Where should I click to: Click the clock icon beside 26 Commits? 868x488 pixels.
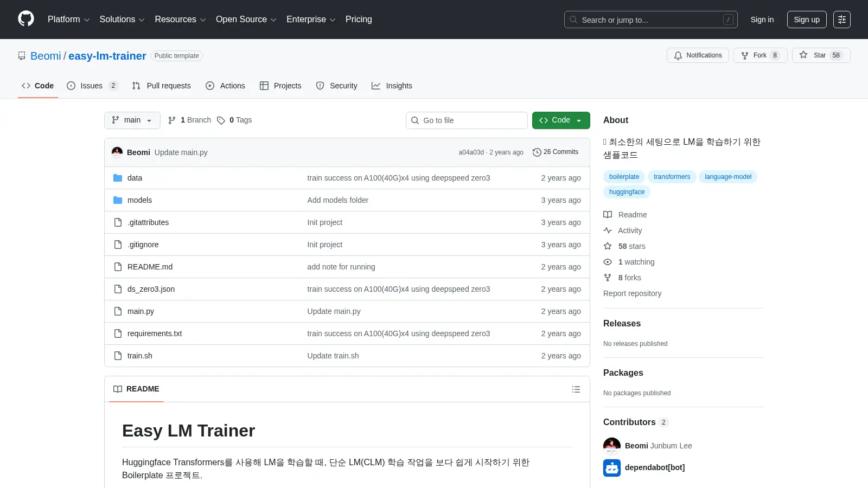tap(537, 152)
